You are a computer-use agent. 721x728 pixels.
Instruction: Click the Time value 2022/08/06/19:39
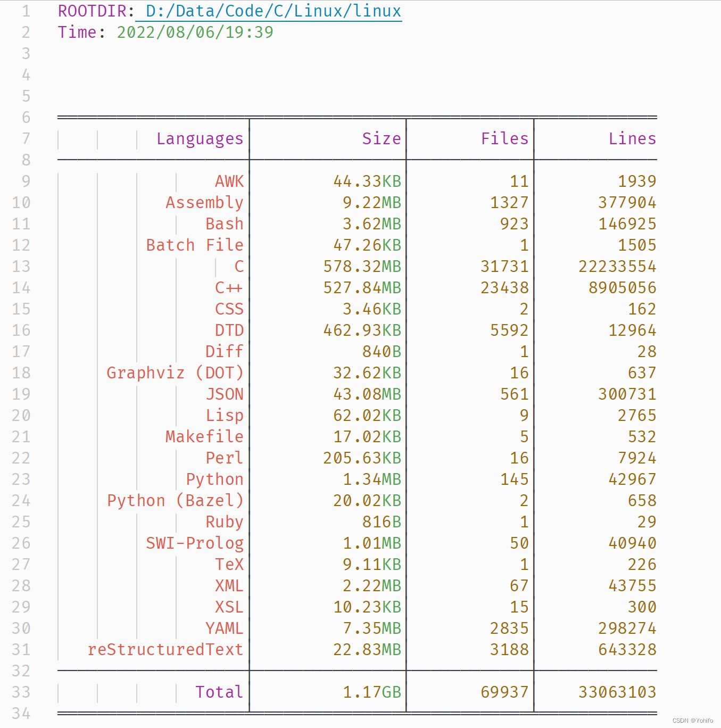(195, 32)
